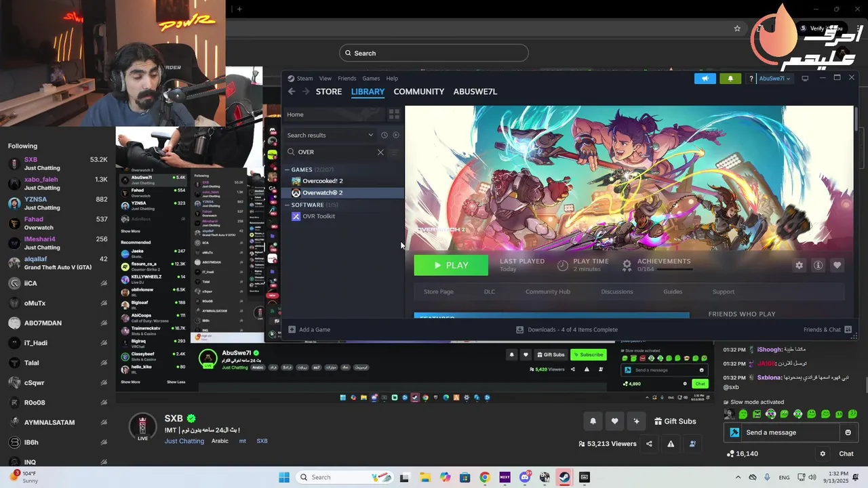Open Overwatch 2 Discussions link

coord(617,291)
